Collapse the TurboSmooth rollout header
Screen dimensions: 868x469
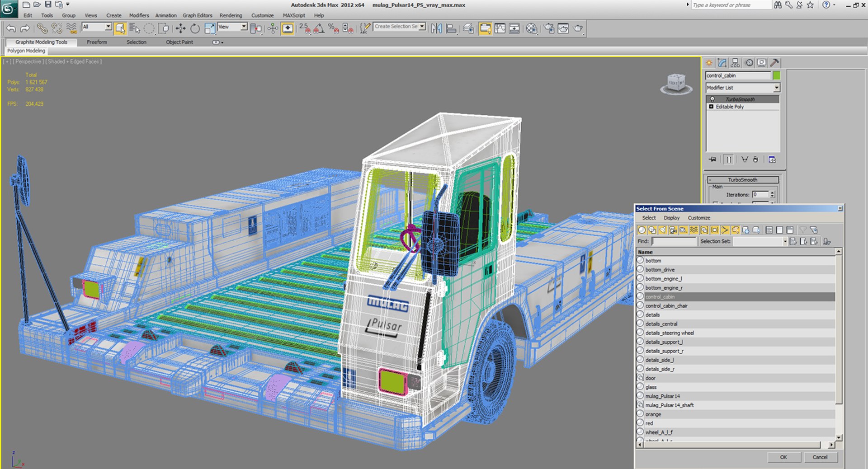click(x=743, y=180)
